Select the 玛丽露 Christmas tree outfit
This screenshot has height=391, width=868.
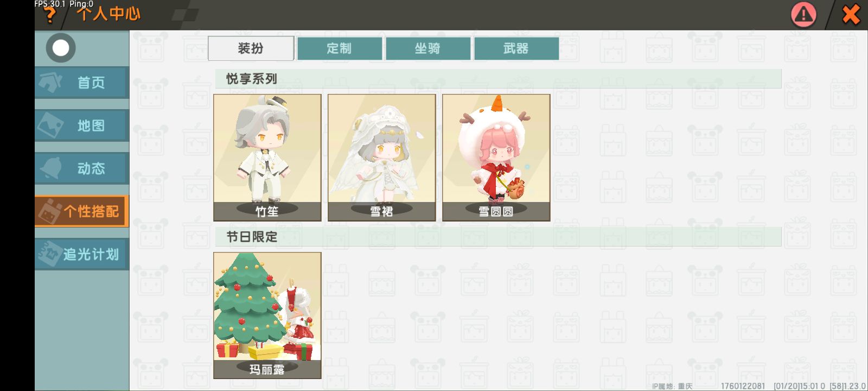click(267, 316)
